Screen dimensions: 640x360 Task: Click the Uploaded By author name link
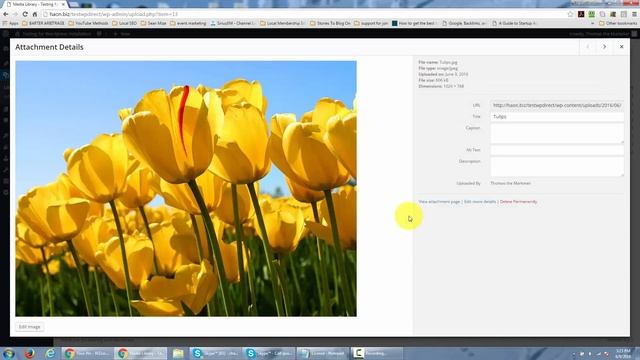tap(510, 183)
